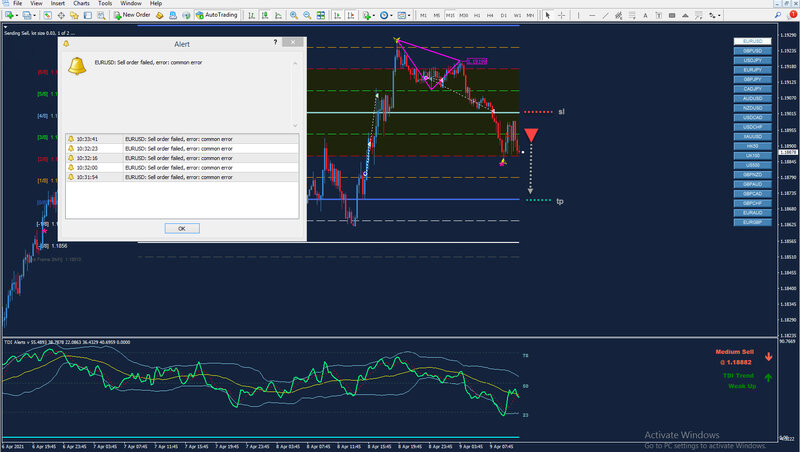Screen dimensions: 800x452
Task: Toggle the Terminal panel icon
Action: pos(88,15)
